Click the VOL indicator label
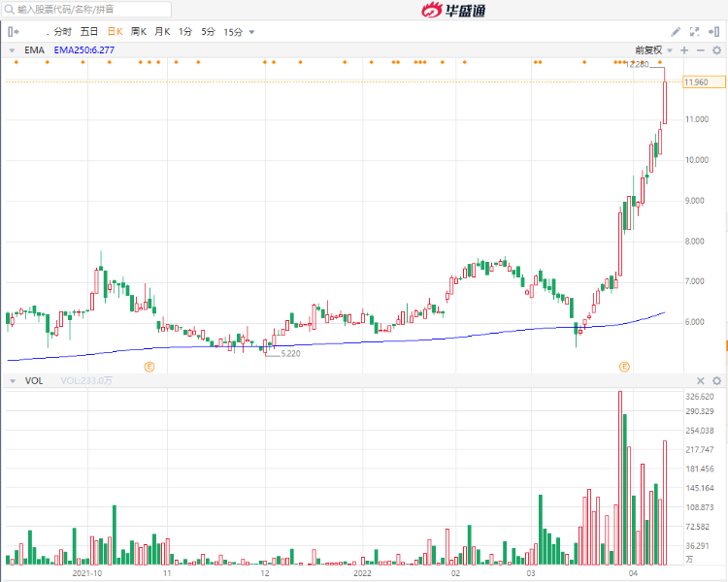Image resolution: width=728 pixels, height=582 pixels. tap(34, 380)
